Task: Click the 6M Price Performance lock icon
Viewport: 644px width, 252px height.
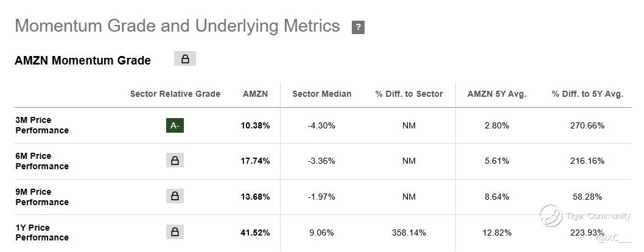Action: 175,161
